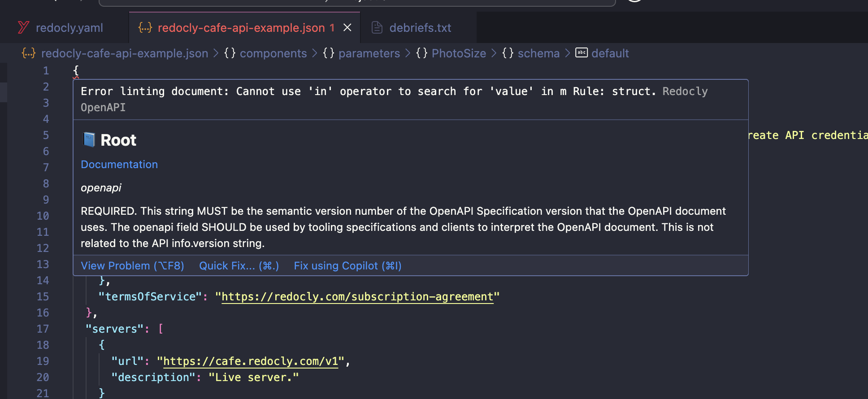Open the Documentation link in hover popup

coord(119,165)
